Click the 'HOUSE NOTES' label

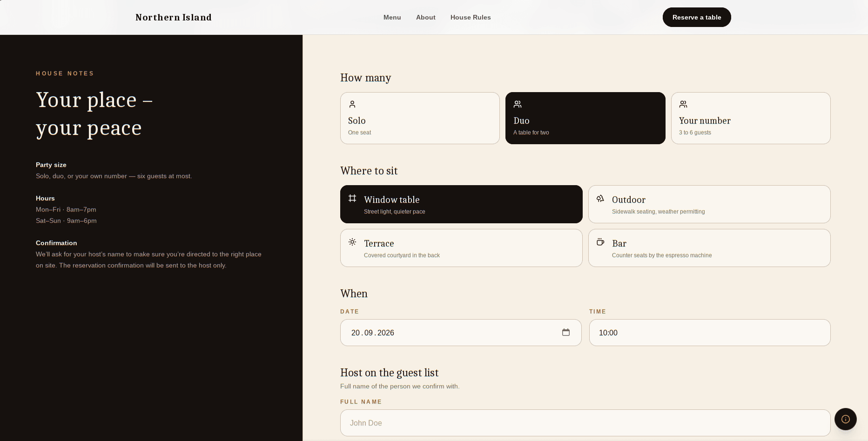click(65, 73)
